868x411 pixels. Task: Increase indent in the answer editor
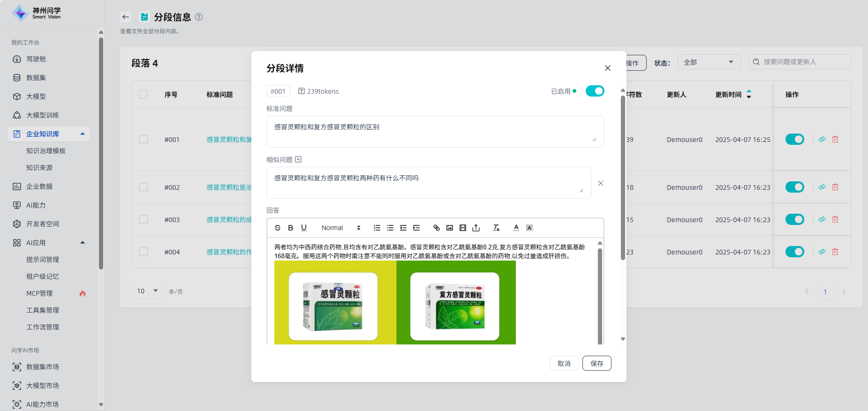click(416, 228)
